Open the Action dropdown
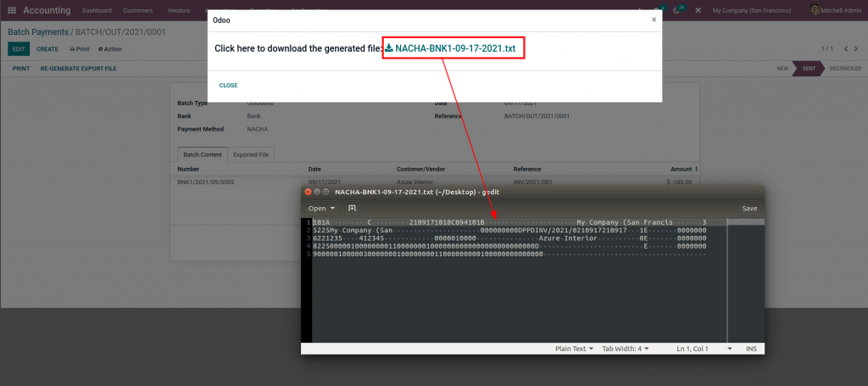The height and width of the screenshot is (386, 868). [109, 49]
